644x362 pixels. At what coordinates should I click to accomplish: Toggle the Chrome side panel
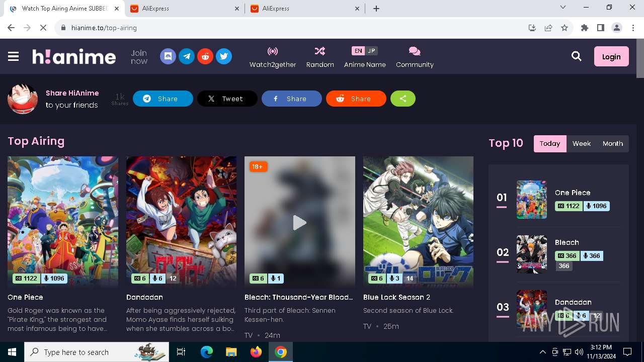[x=601, y=28]
